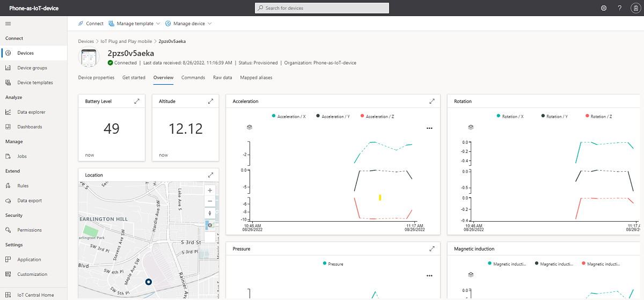This screenshot has width=644, height=300.
Task: Click the Dashboards sidebar icon
Action: pyautogui.click(x=8, y=127)
